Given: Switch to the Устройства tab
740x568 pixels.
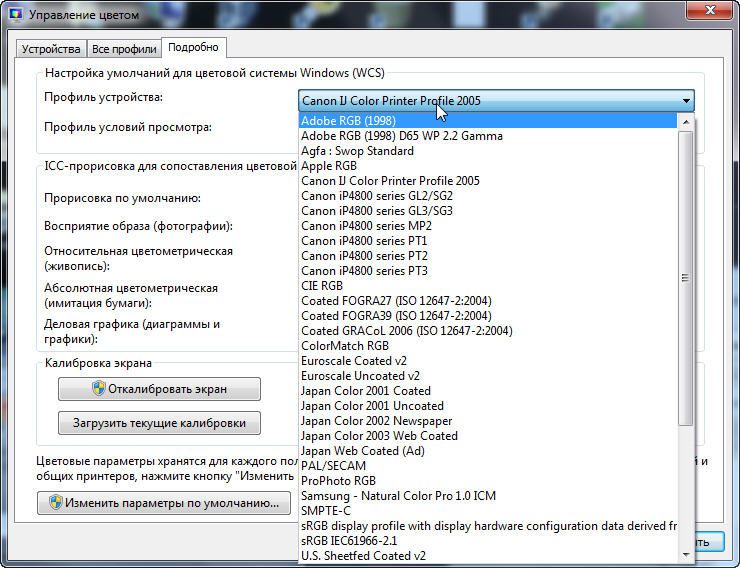Looking at the screenshot, I should coord(51,49).
